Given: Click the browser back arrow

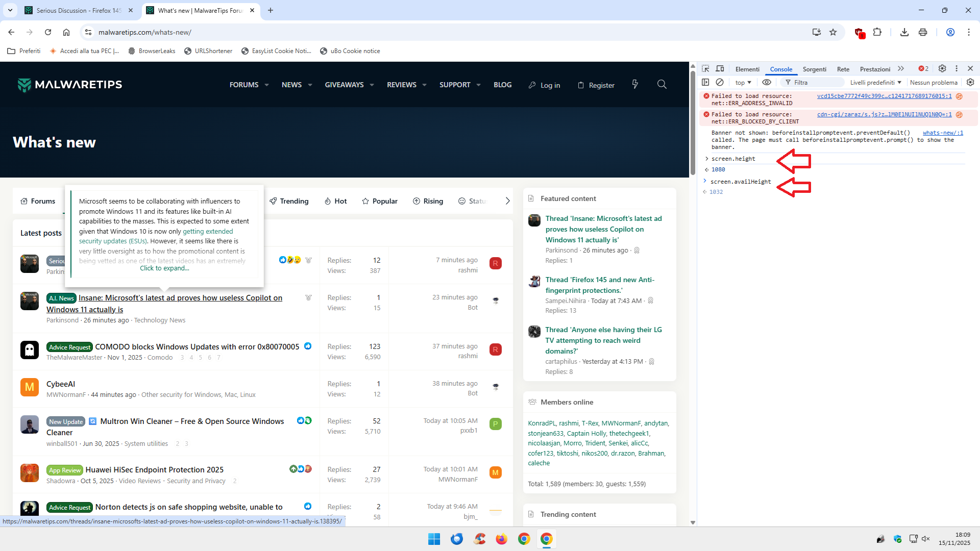Looking at the screenshot, I should pyautogui.click(x=11, y=32).
